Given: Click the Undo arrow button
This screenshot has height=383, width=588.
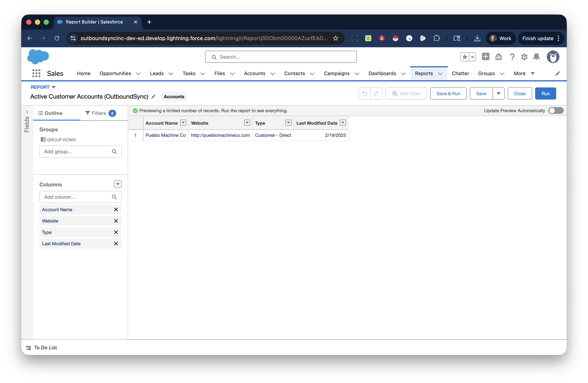Looking at the screenshot, I should click(365, 93).
